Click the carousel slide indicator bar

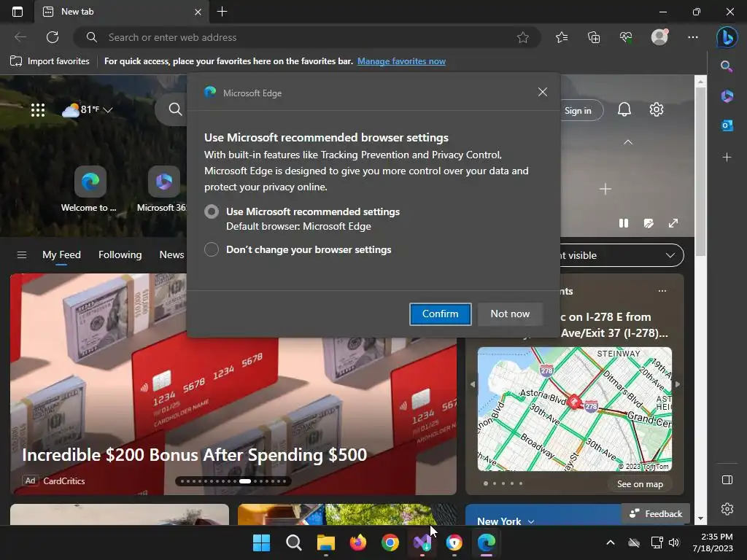(233, 481)
